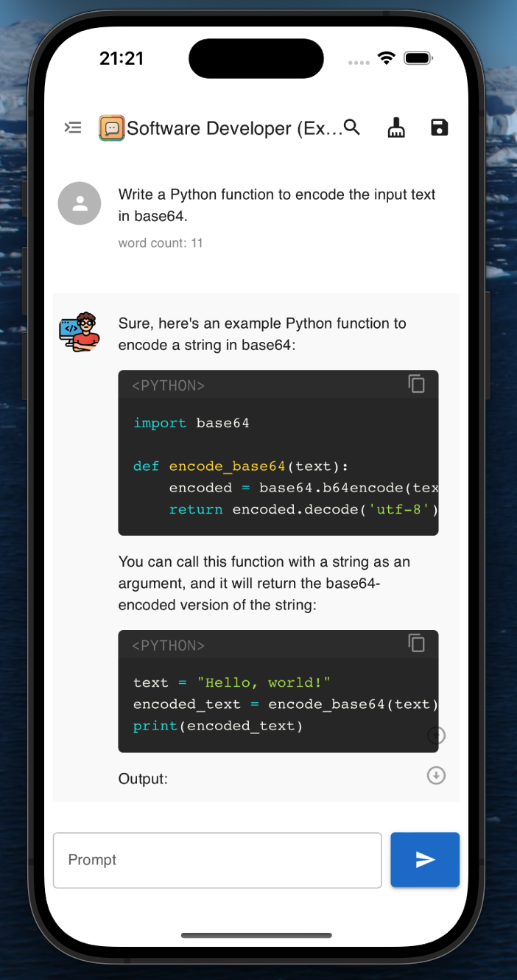Open search in conversation
This screenshot has width=517, height=980.
pos(352,127)
